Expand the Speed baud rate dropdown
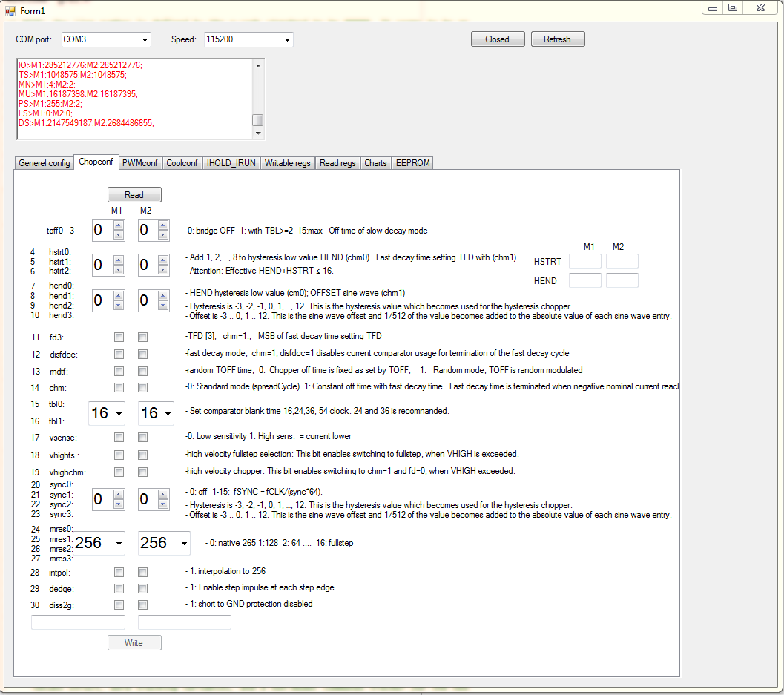This screenshot has height=695, width=784. [287, 39]
